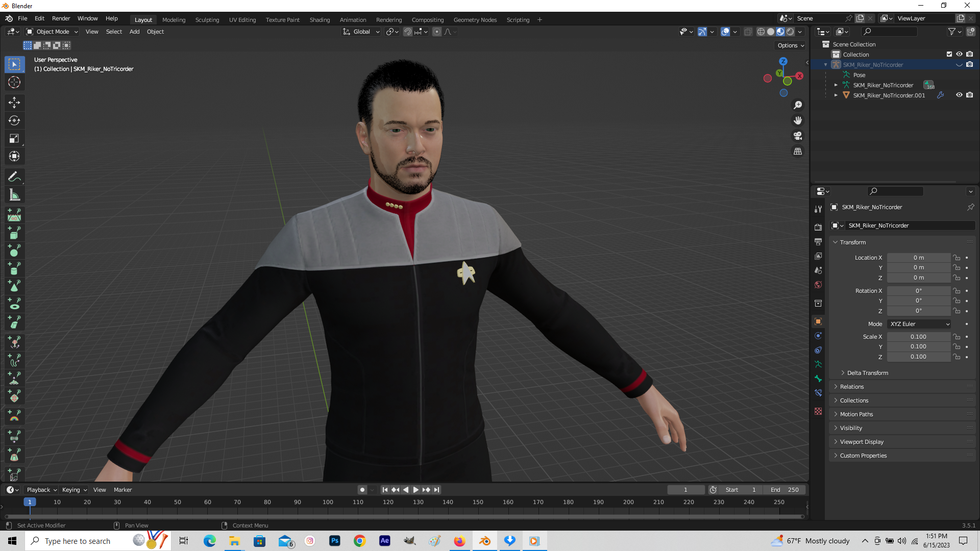Viewport: 980px width, 551px height.
Task: Expand the Relations panel
Action: tap(852, 386)
